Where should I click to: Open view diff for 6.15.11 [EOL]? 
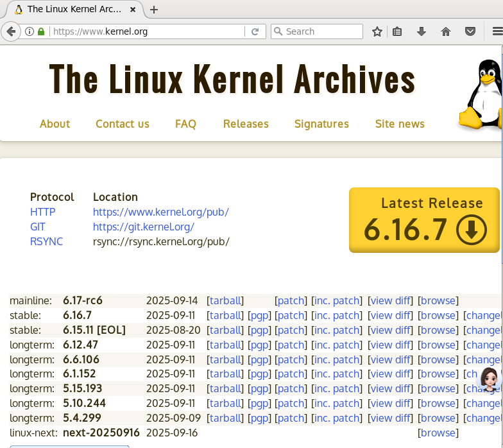[390, 330]
